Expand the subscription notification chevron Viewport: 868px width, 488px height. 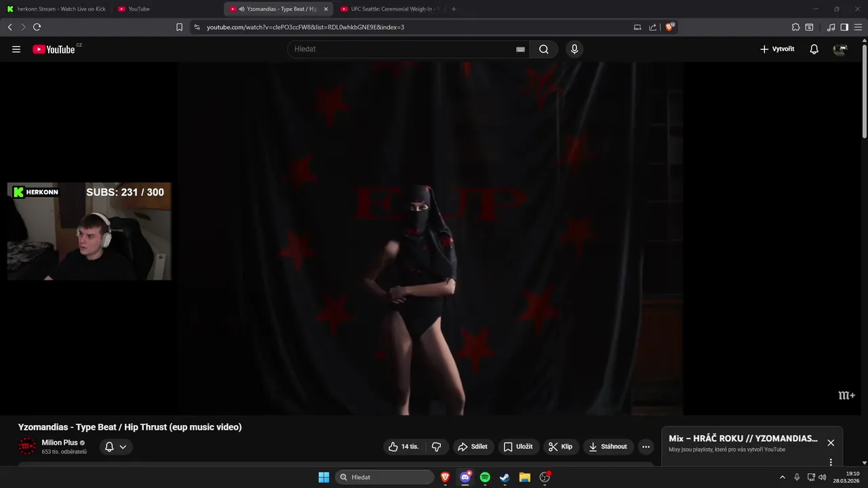(x=123, y=447)
